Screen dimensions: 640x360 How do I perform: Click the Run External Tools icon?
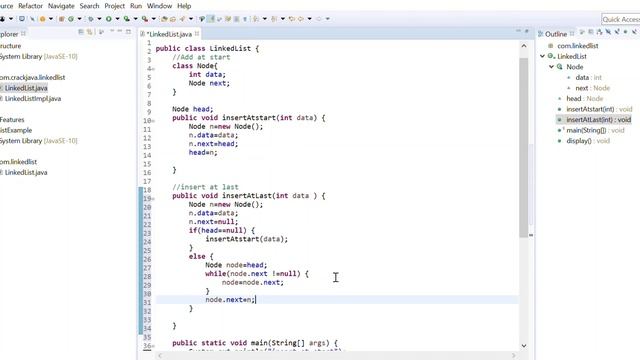[x=145, y=19]
